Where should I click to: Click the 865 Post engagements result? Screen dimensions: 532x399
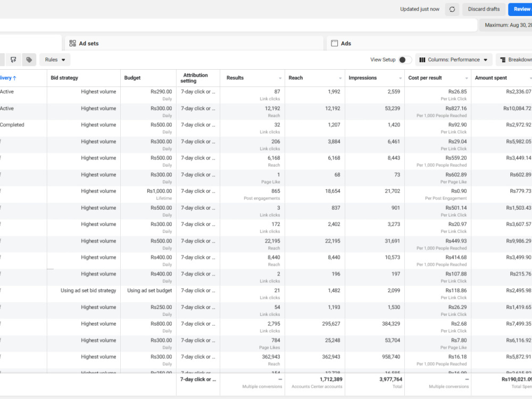(x=276, y=191)
